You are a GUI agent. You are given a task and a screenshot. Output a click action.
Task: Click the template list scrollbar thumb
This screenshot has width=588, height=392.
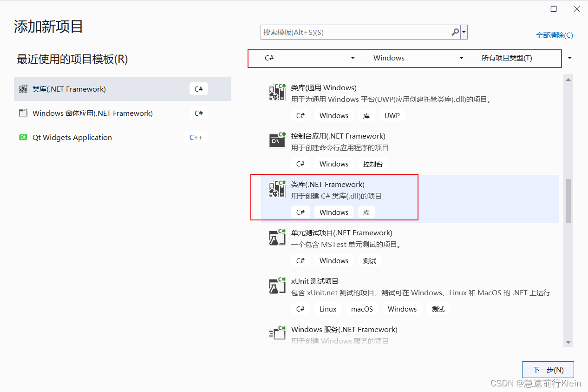(568, 200)
